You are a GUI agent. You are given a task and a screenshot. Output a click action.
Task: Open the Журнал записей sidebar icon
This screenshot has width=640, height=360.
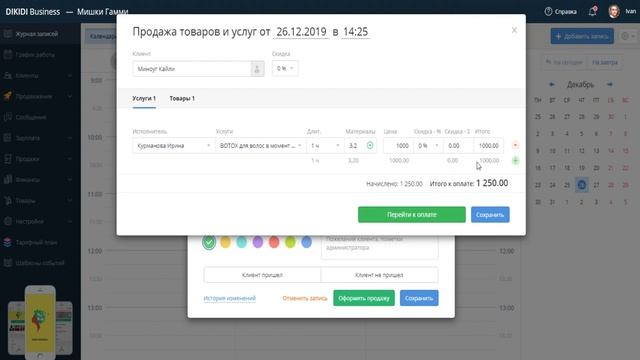pyautogui.click(x=8, y=34)
